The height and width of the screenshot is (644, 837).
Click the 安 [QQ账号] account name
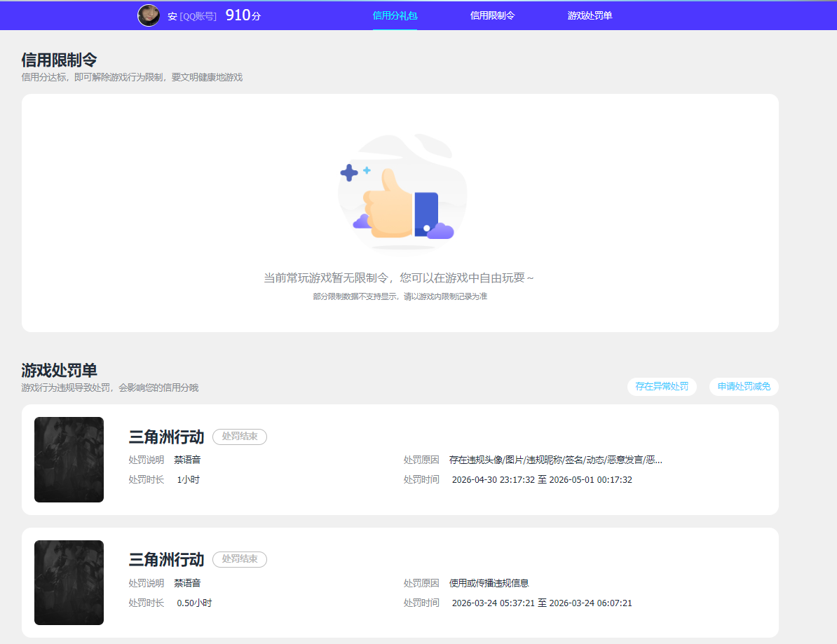[192, 17]
